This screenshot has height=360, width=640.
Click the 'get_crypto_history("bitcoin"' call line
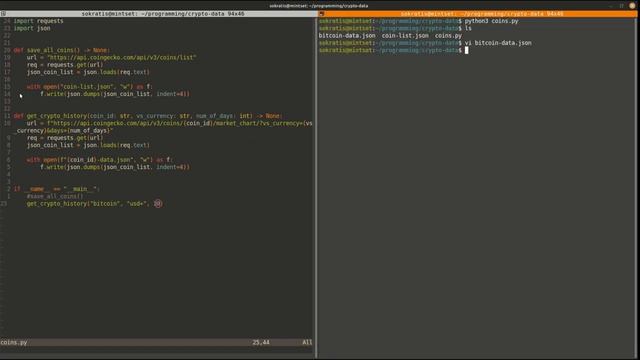click(94, 204)
